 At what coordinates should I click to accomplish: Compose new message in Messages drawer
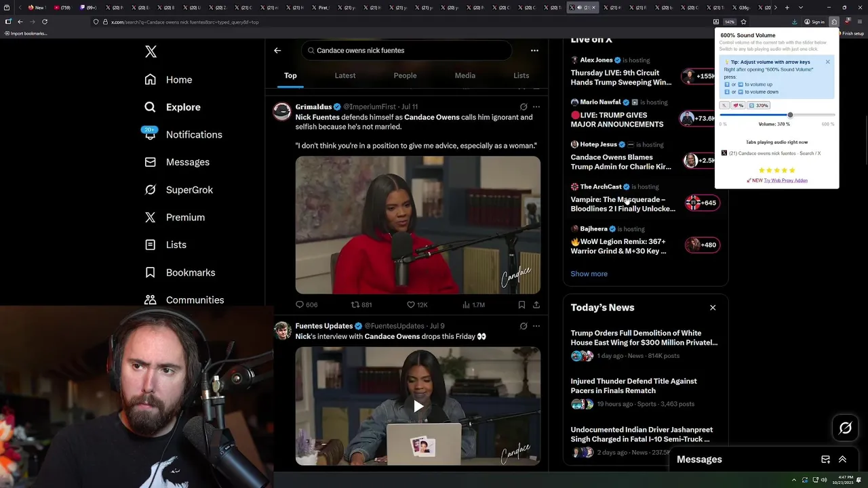click(825, 460)
